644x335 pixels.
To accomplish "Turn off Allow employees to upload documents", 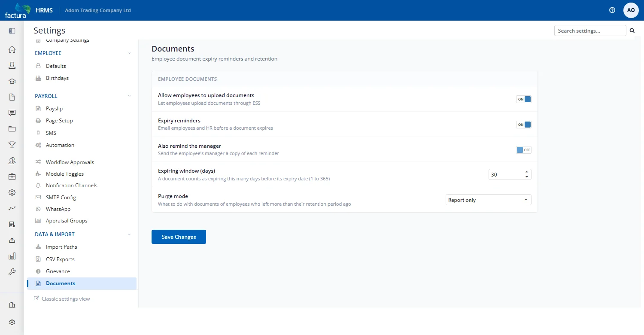I will coord(524,99).
